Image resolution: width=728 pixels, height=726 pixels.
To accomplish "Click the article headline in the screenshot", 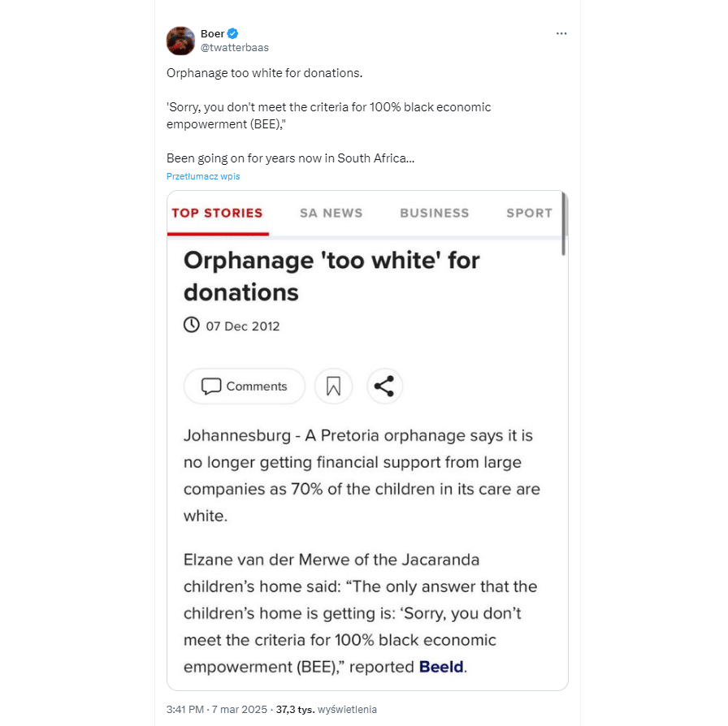I will [331, 276].
